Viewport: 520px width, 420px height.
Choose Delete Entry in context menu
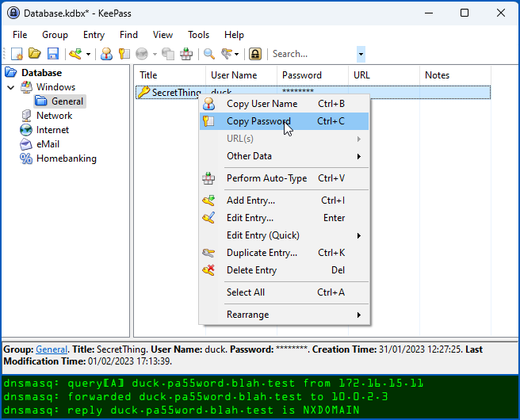285,270
